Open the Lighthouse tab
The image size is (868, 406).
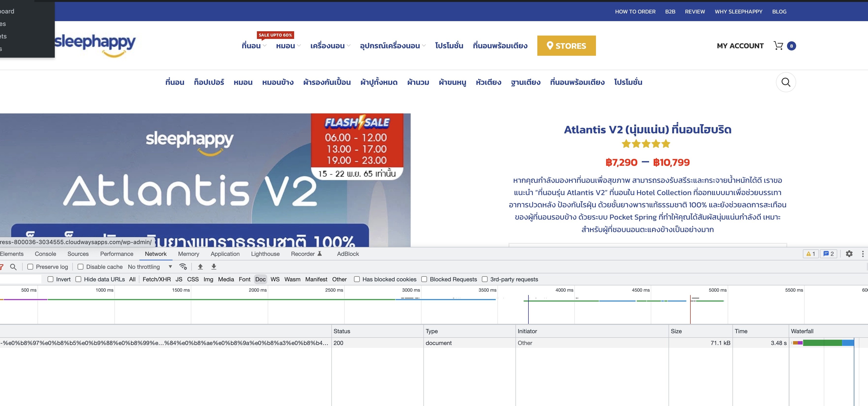click(265, 254)
